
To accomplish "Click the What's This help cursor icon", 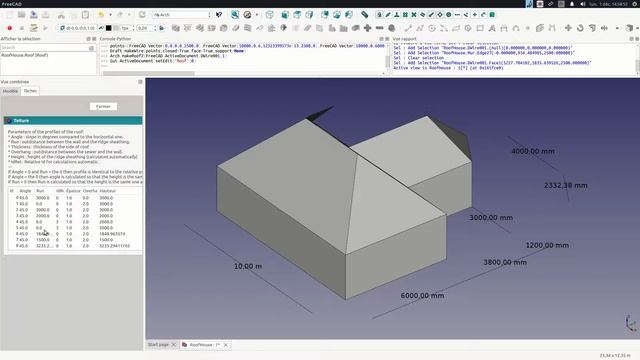I will coord(219,15).
